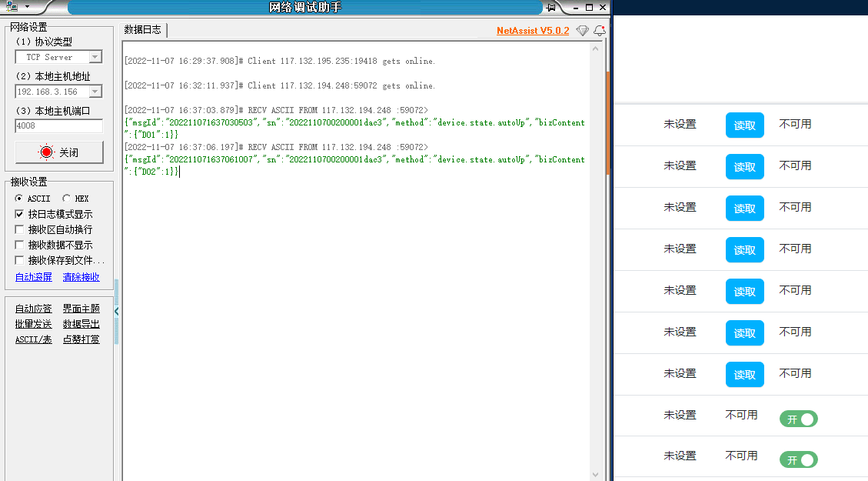Enable 接收数据不显示 checkbox
The width and height of the screenshot is (868, 481).
(x=20, y=245)
